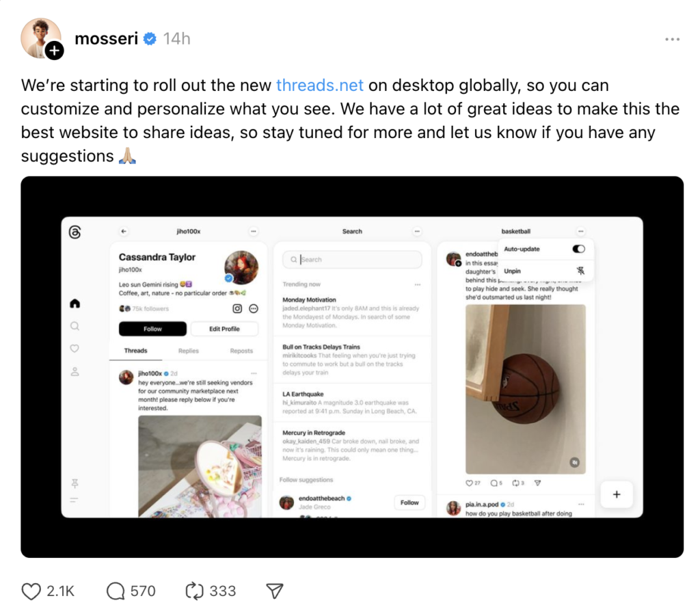Open the three-dot menu on mosseri's post
This screenshot has width=700, height=605.
pos(672,39)
